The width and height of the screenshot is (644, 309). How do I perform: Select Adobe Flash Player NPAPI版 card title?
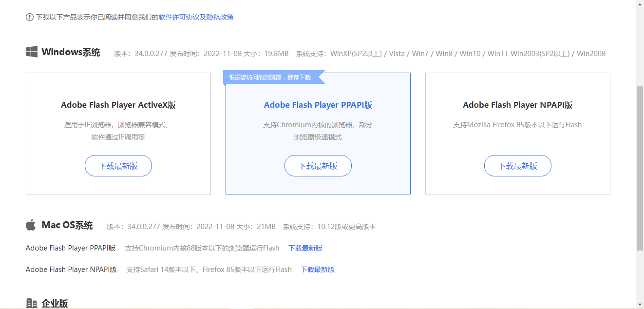pos(518,105)
